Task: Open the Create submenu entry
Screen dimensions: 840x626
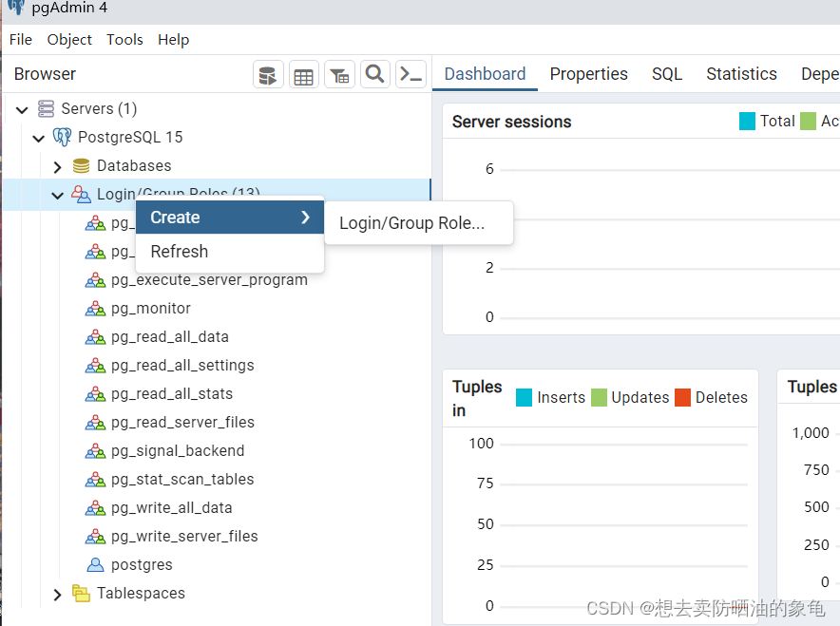Action: 175,217
